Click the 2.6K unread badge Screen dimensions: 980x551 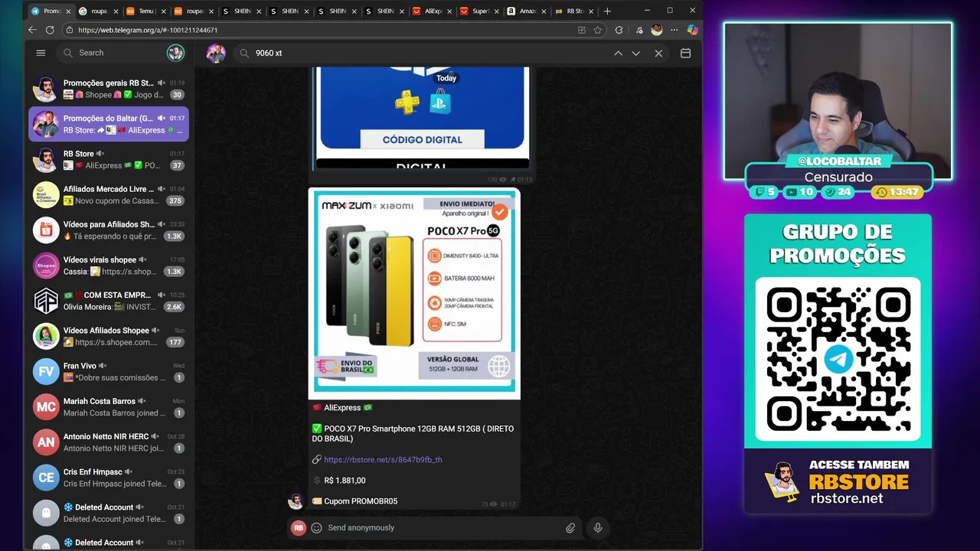[175, 307]
